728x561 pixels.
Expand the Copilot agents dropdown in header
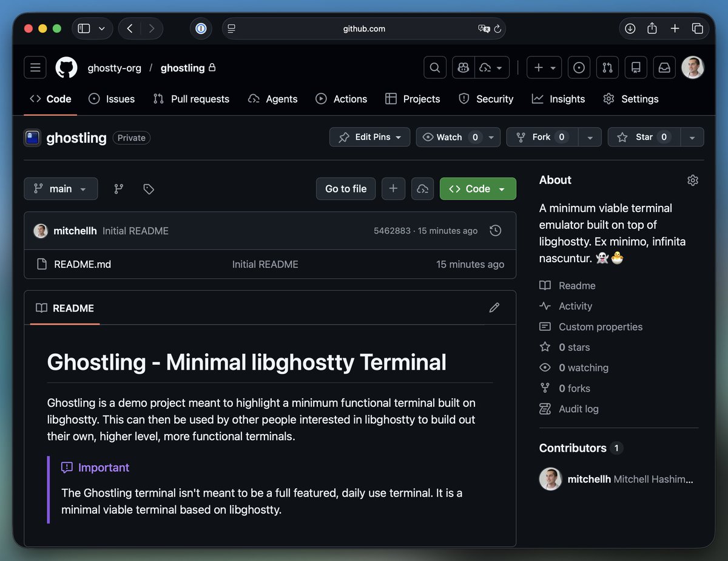point(492,67)
